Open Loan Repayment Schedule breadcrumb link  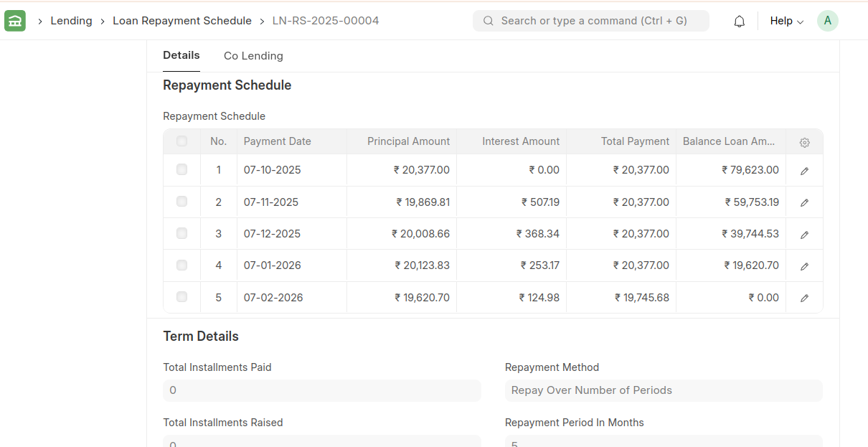tap(181, 21)
